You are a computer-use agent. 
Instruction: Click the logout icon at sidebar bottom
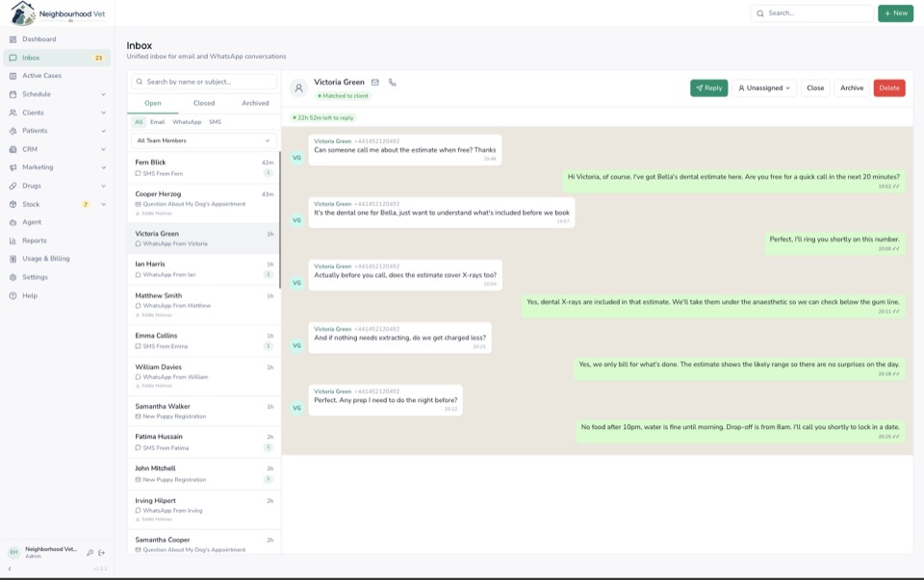click(x=101, y=552)
